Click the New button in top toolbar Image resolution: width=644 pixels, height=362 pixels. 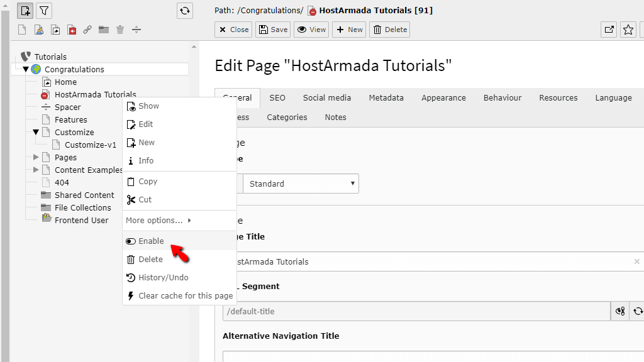point(349,30)
